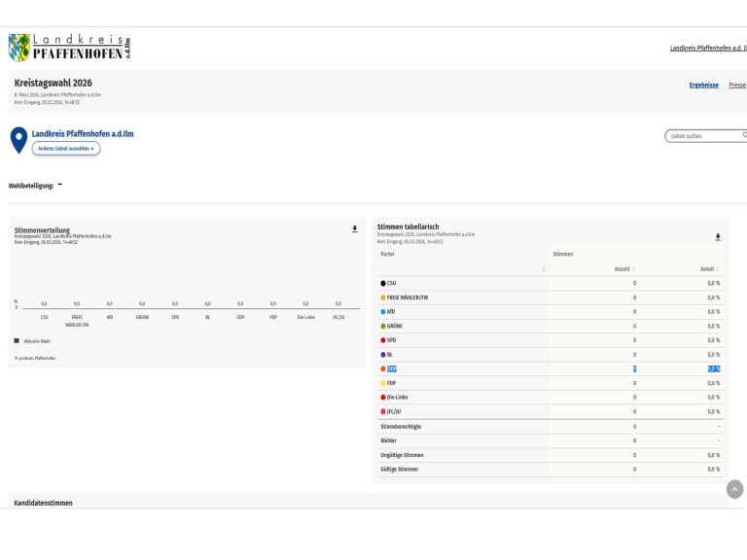The width and height of the screenshot is (747, 560).
Task: Select the highlighted ÖDP table row
Action: pos(550,368)
